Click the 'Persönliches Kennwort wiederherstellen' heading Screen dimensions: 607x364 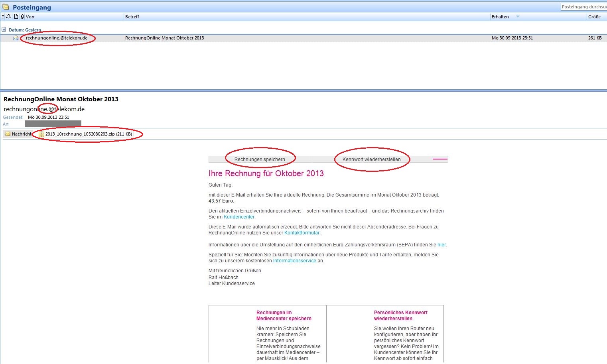(401, 315)
